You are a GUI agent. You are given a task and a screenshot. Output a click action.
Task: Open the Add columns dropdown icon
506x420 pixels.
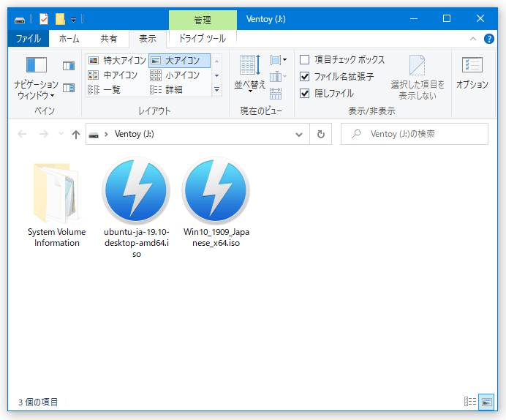278,77
